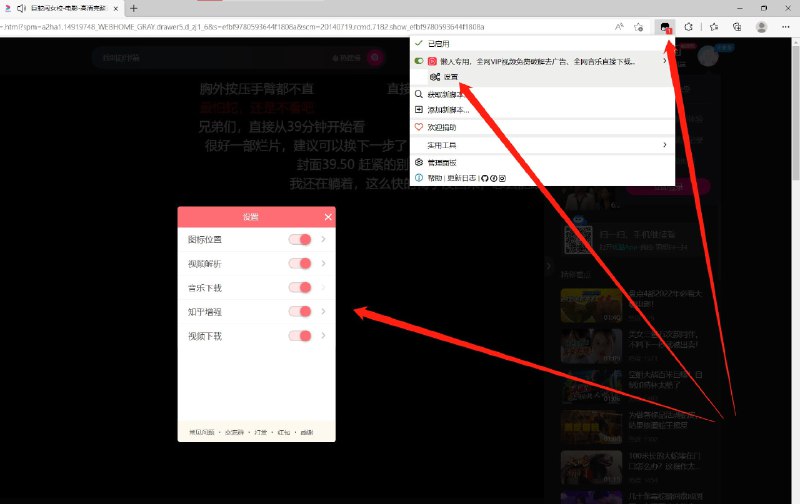Expand the 实用工具 submenu arrow
The height and width of the screenshot is (504, 800).
click(x=665, y=145)
